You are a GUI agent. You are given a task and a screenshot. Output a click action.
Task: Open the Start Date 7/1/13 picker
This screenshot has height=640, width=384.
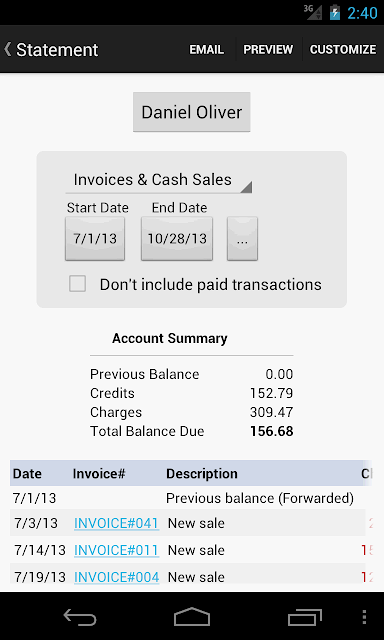click(95, 238)
